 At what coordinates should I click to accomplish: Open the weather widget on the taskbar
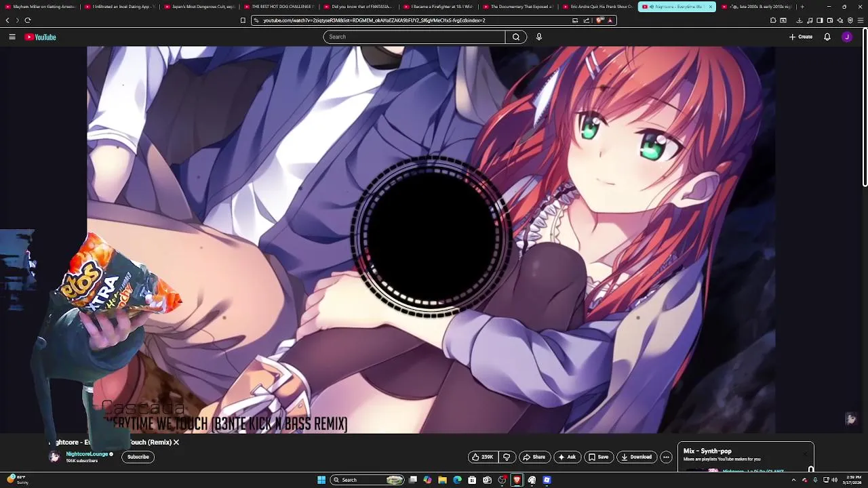pyautogui.click(x=18, y=480)
